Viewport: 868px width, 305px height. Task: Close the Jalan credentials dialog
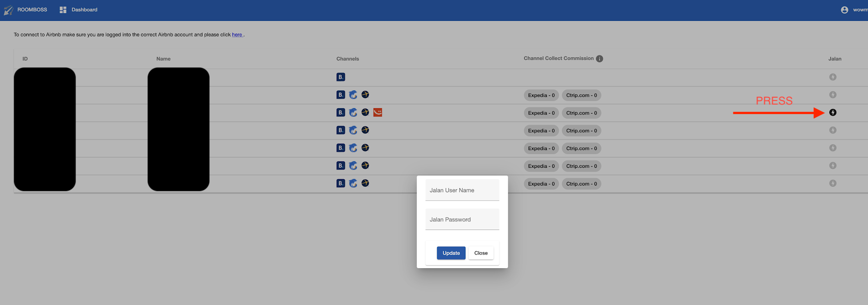(481, 253)
